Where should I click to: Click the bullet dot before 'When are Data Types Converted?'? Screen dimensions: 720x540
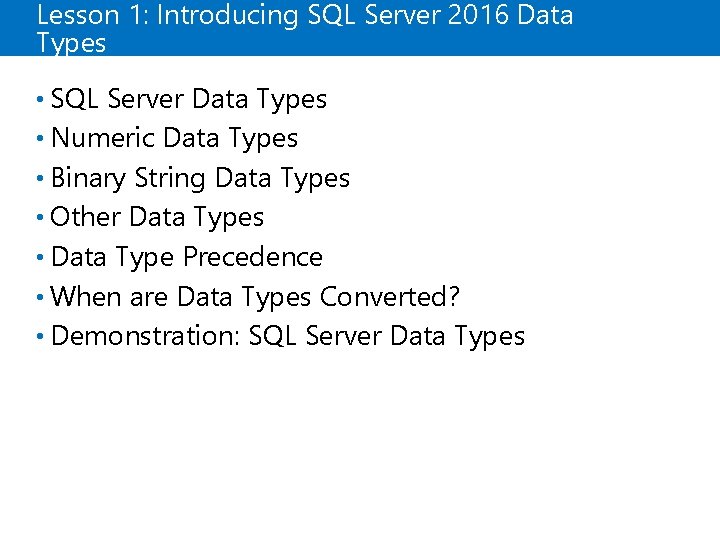tap(39, 296)
